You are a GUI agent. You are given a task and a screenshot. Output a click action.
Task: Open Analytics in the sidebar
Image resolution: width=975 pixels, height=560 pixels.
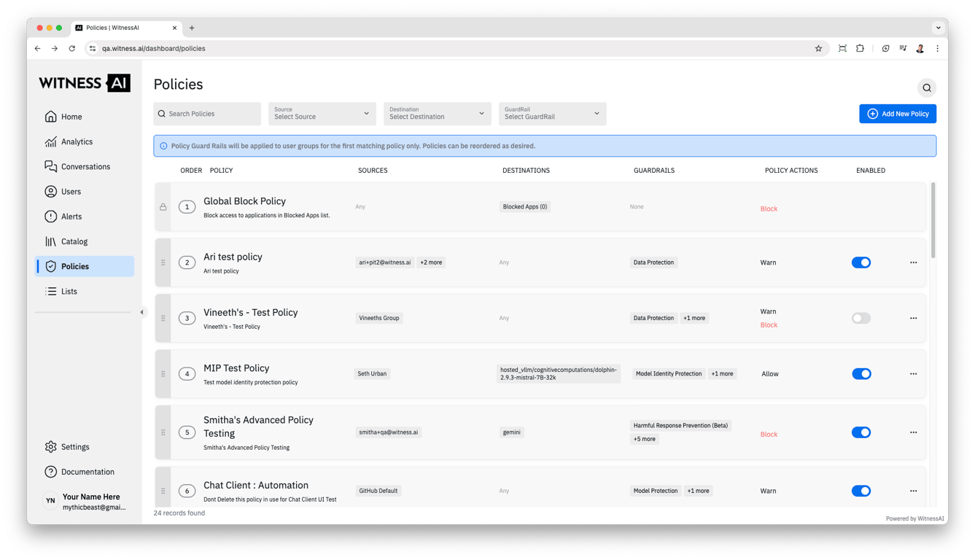tap(85, 141)
